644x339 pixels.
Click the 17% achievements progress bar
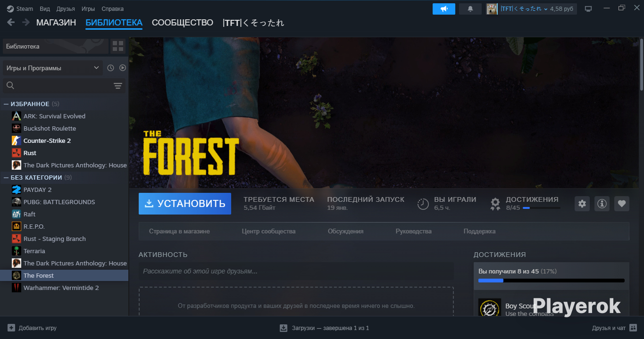point(551,281)
